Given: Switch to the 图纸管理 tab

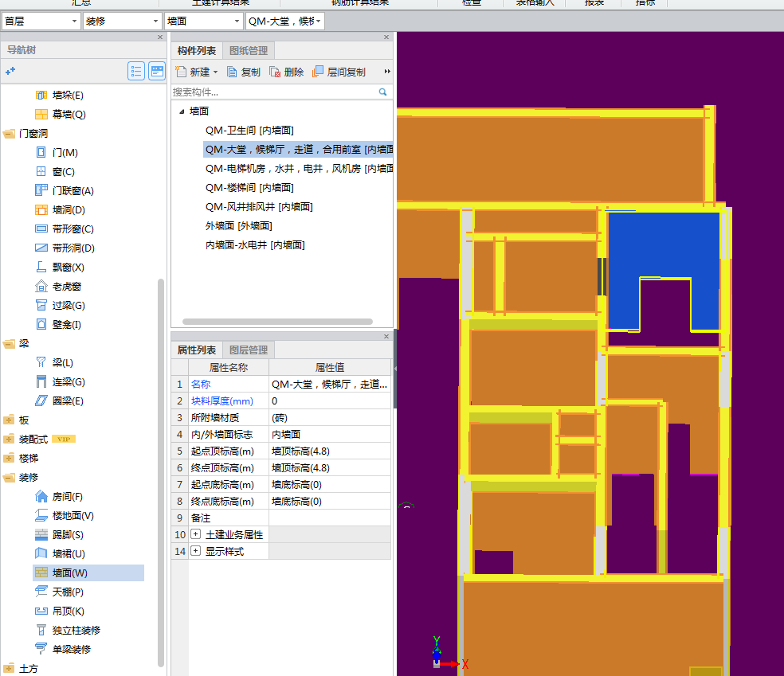Looking at the screenshot, I should click(x=249, y=50).
